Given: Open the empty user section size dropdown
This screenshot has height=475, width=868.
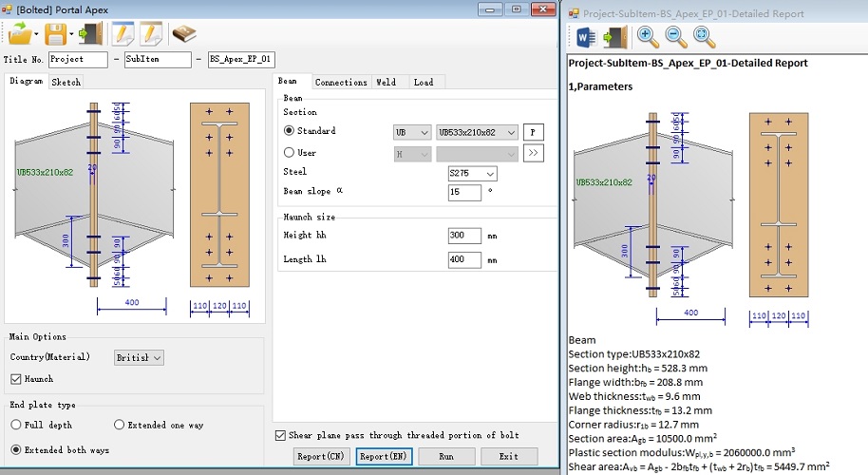Looking at the screenshot, I should [477, 154].
